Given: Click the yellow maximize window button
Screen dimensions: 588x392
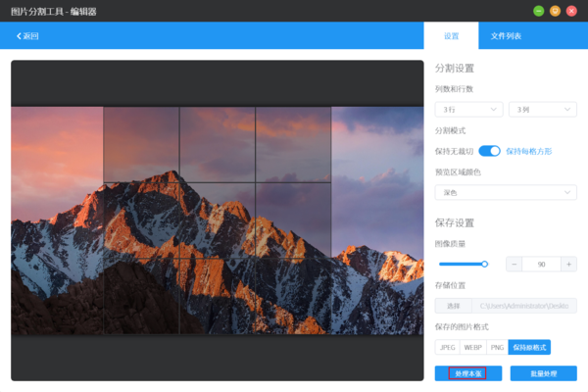Looking at the screenshot, I should [x=555, y=11].
